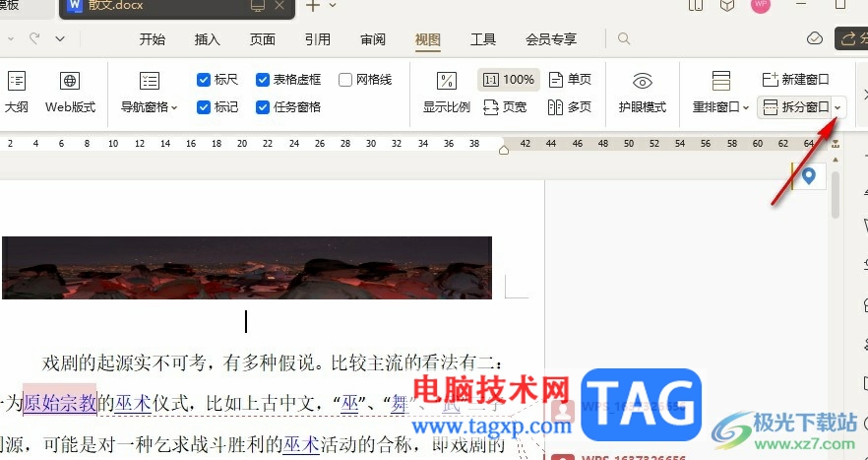Viewport: 868px width, 460px height.
Task: Click the scroll up arrow above scrollbar
Action: coord(836,161)
